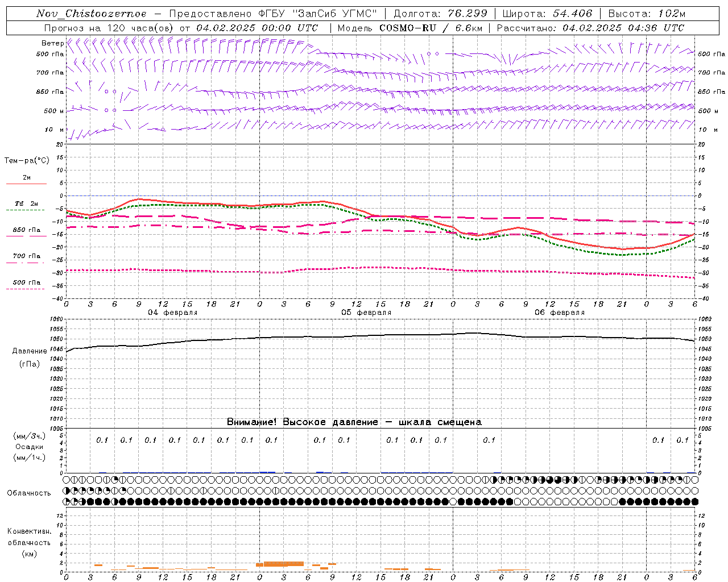This screenshot has width=728, height=582.
Task: Click the date label 05 февраля
Action: point(366,313)
